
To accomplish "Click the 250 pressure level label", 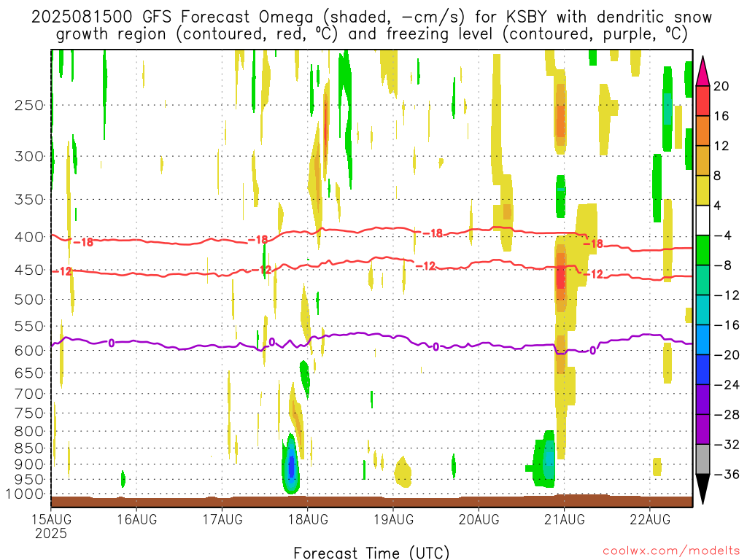I will point(29,105).
